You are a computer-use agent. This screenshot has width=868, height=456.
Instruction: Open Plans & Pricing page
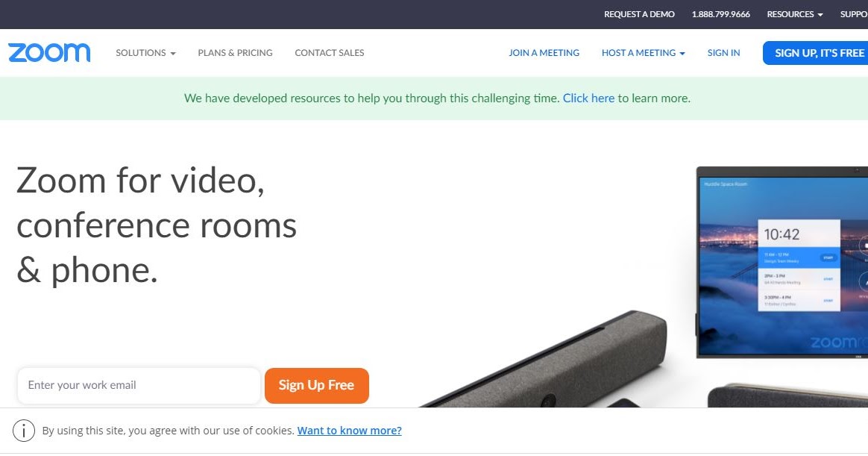click(235, 53)
